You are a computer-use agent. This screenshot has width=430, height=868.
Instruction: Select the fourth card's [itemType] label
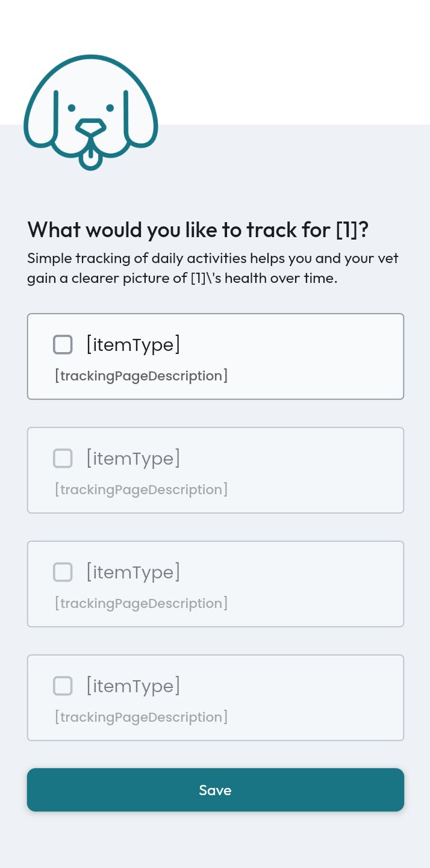click(x=133, y=686)
